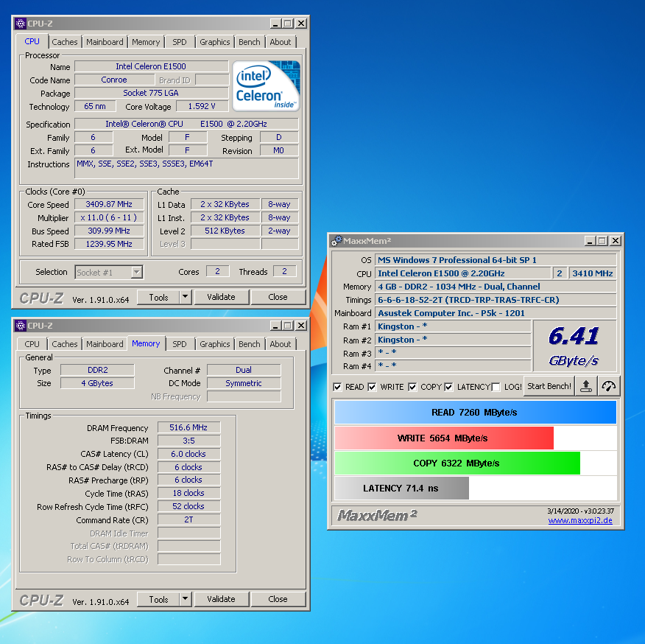Click the top CPU-Z title bar icon
This screenshot has width=645, height=644.
(21, 24)
